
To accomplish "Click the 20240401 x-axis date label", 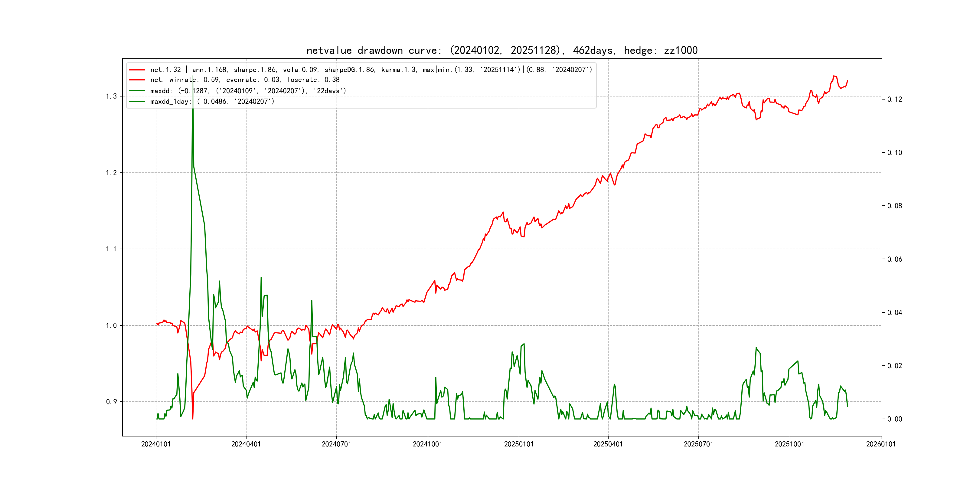I will click(246, 444).
